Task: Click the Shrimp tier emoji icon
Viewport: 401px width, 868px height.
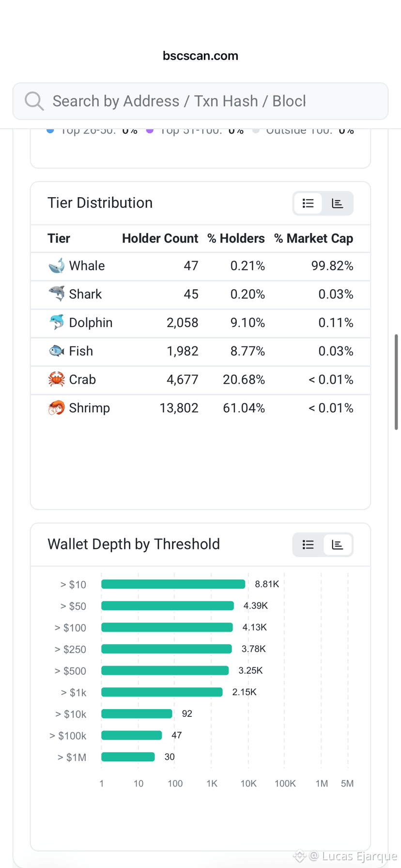Action: coord(57,408)
